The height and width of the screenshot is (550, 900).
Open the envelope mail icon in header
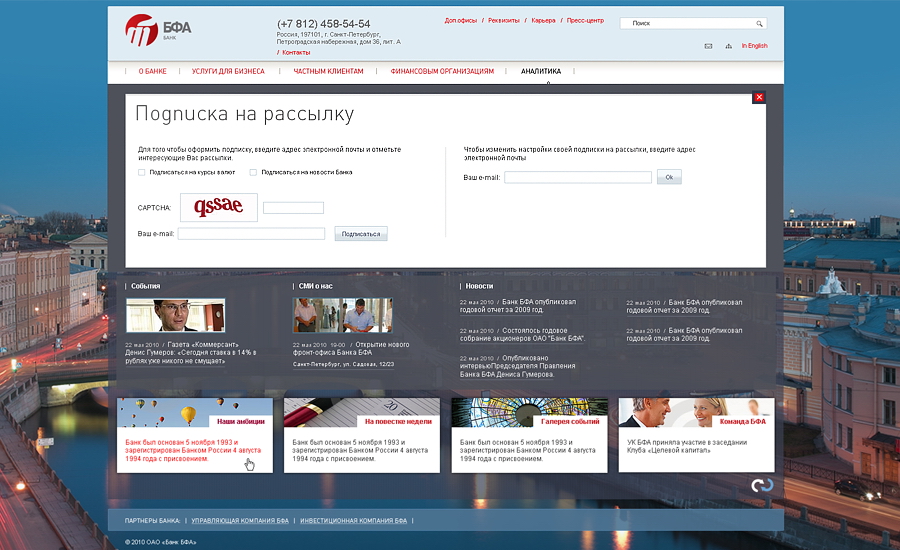point(708,46)
